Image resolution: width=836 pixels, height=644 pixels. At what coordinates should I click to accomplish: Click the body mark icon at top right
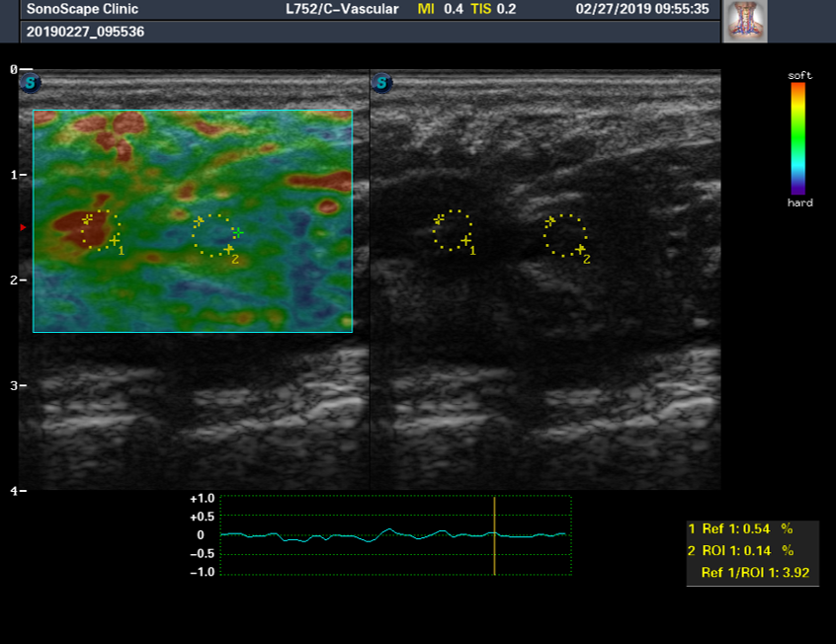[x=745, y=21]
